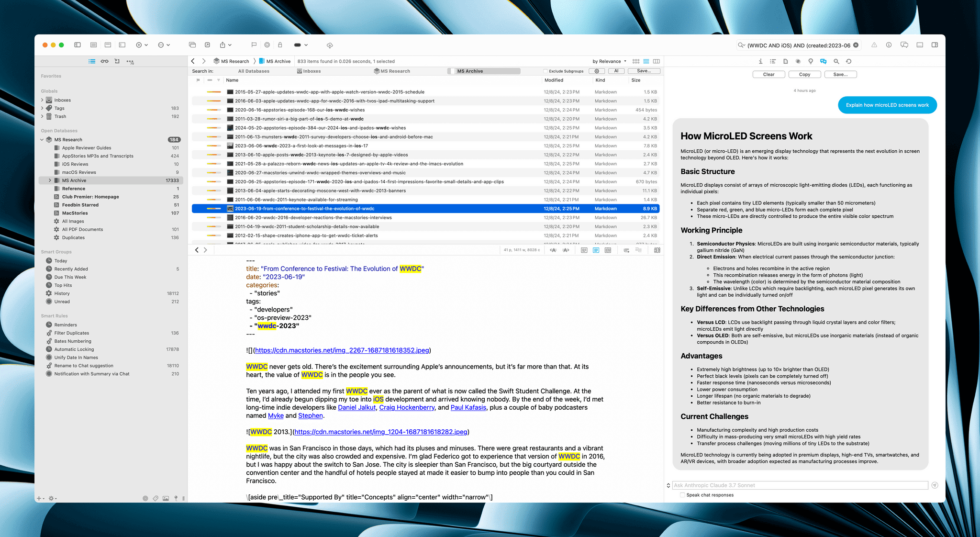The width and height of the screenshot is (980, 537).
Task: Click the AI button in search bar
Action: pyautogui.click(x=616, y=71)
